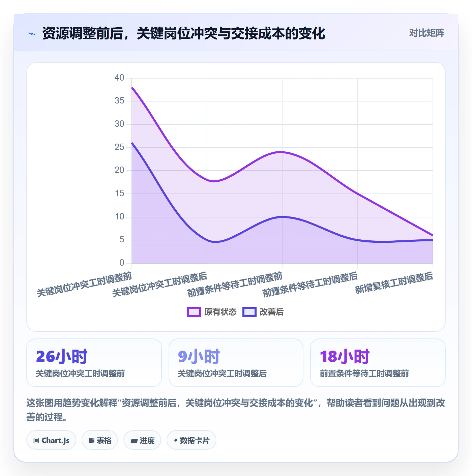Click the 进度 chip bar icon
The width and height of the screenshot is (472, 476).
click(x=134, y=441)
